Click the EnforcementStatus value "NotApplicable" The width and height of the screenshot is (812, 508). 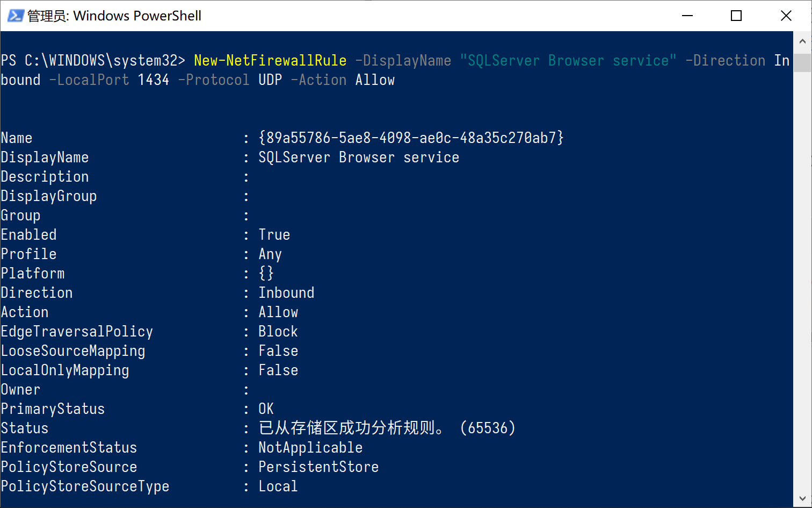coord(310,447)
